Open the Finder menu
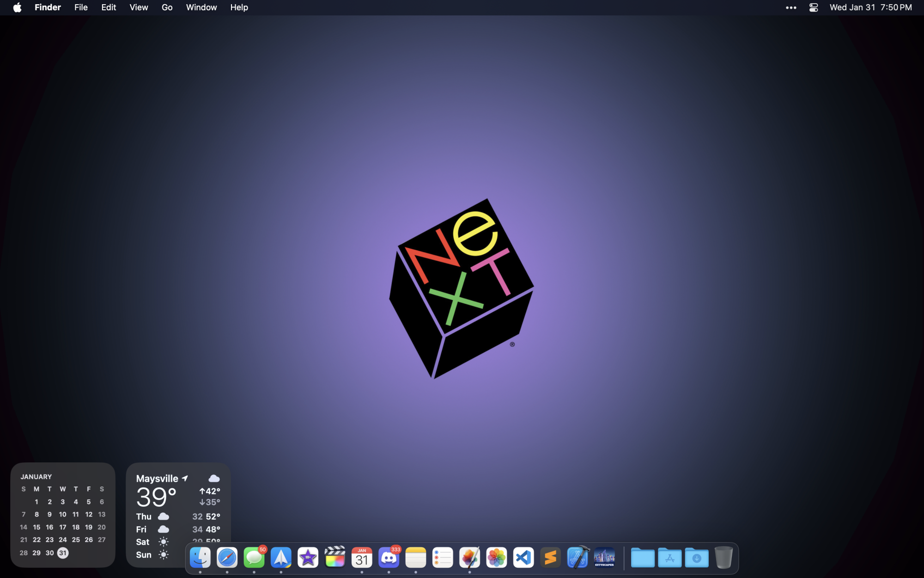 48,7
